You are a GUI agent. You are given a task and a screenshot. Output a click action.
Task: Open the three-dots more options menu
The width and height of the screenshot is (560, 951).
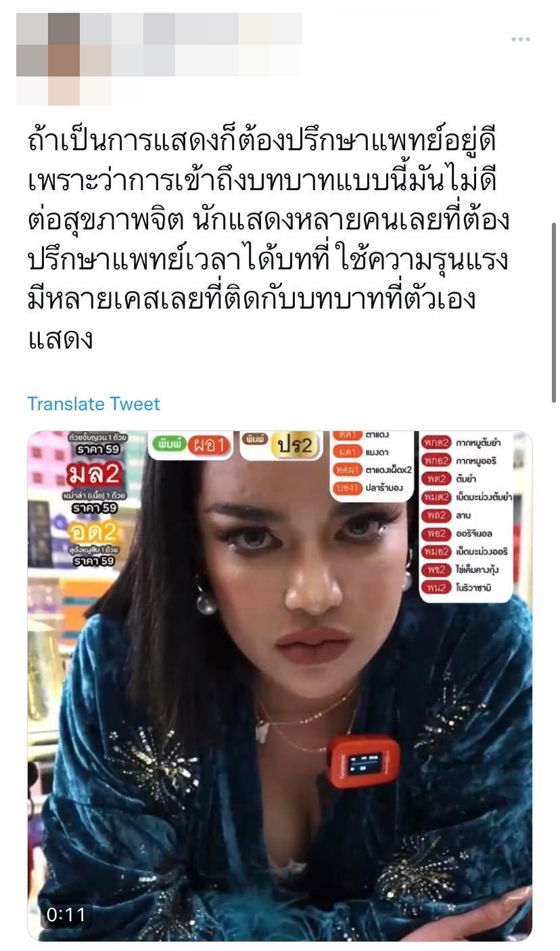coord(520,39)
